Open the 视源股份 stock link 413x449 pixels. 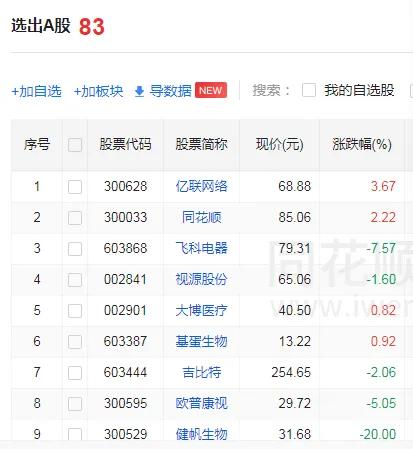coord(201,279)
